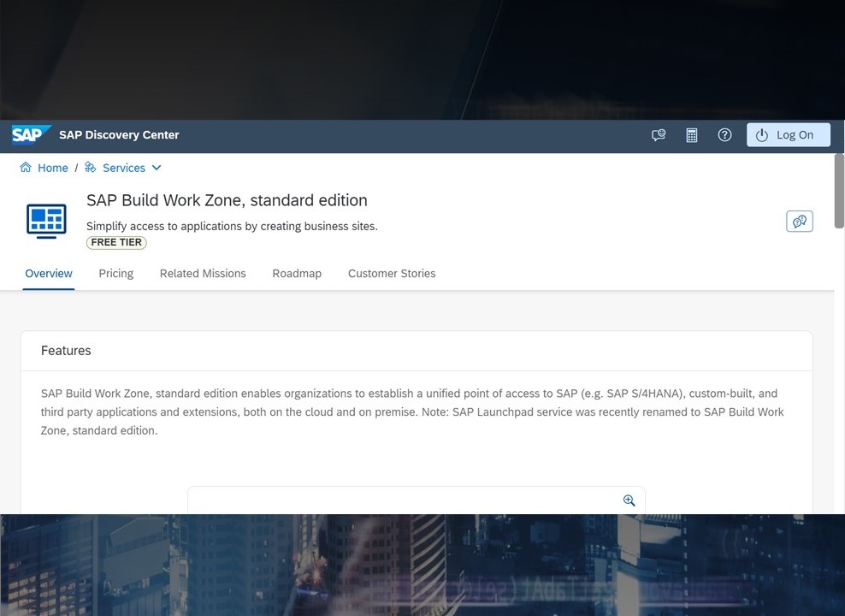The width and height of the screenshot is (845, 616).
Task: Click the SAP logo
Action: (31, 134)
